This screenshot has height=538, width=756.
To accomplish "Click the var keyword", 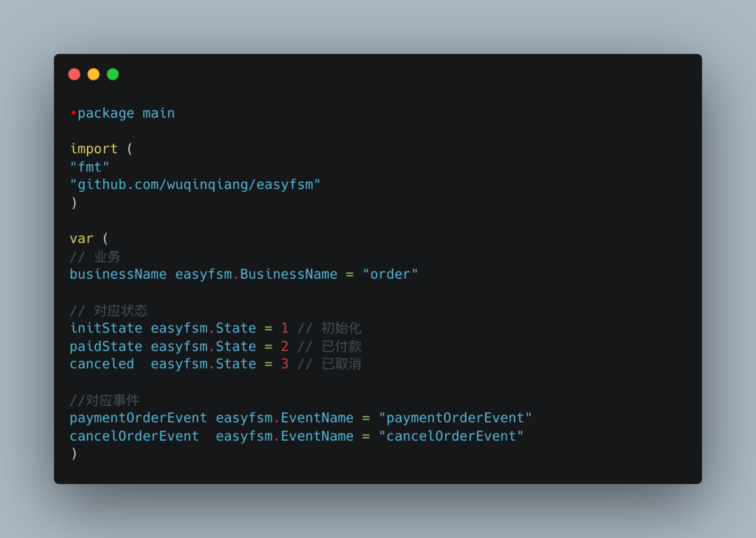I will (x=81, y=239).
